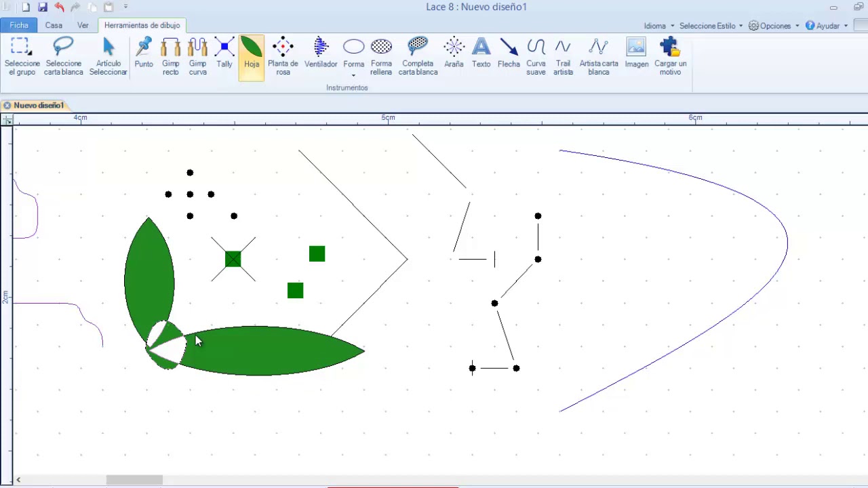Open the Seleccione Estilo dropdown

pyautogui.click(x=711, y=26)
